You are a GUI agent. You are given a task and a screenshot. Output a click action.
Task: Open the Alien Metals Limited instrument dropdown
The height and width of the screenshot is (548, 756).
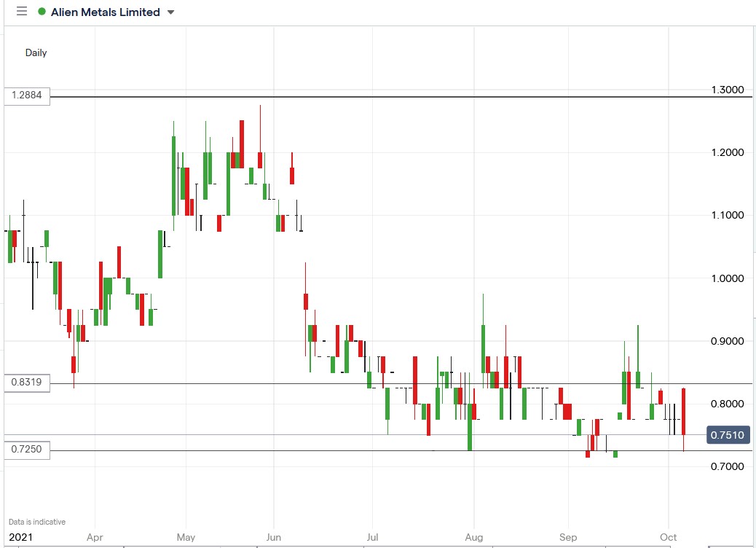tap(106, 12)
